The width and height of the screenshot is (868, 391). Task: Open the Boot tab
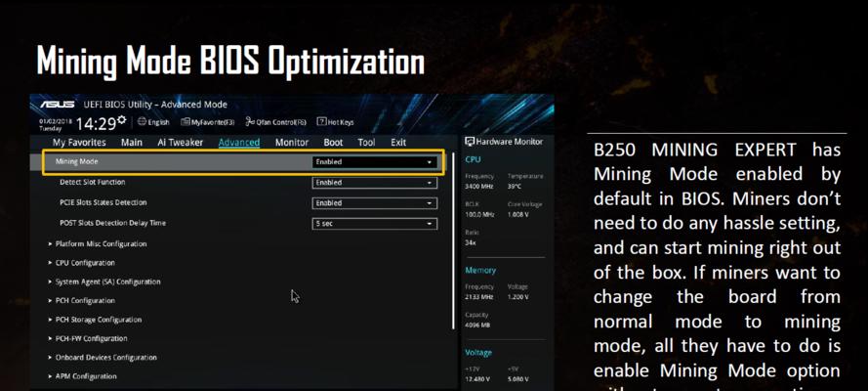(x=333, y=143)
